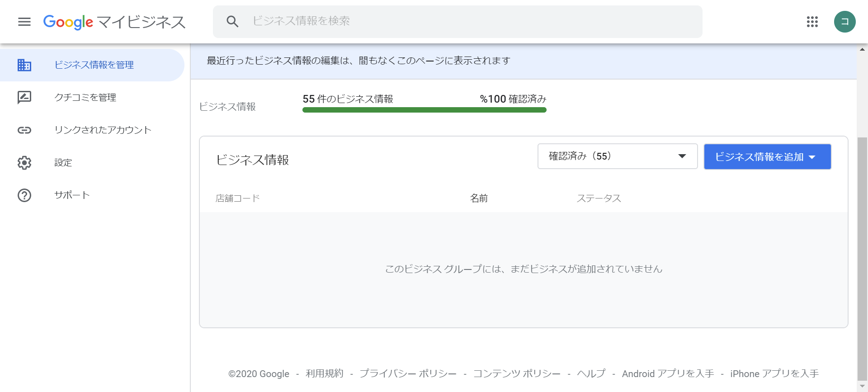Click the building icon for ビジネス情報を管理
The image size is (868, 392).
(x=24, y=65)
